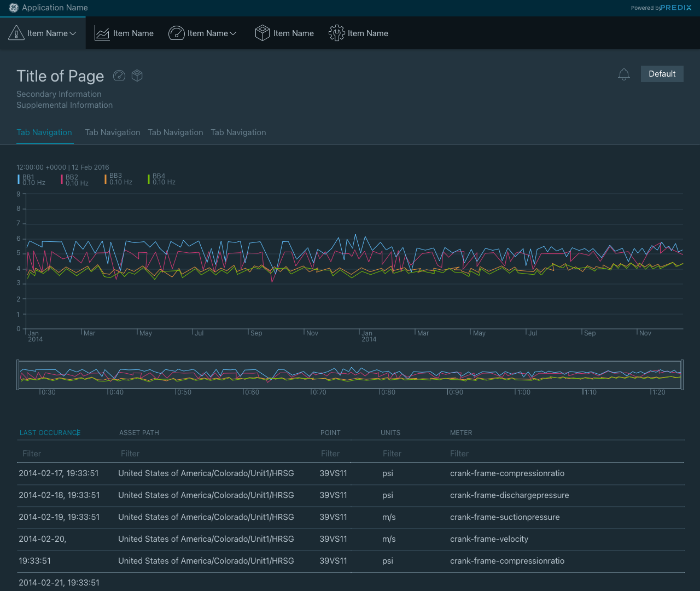The image size is (700, 591).
Task: Click the GE logo icon
Action: (14, 8)
